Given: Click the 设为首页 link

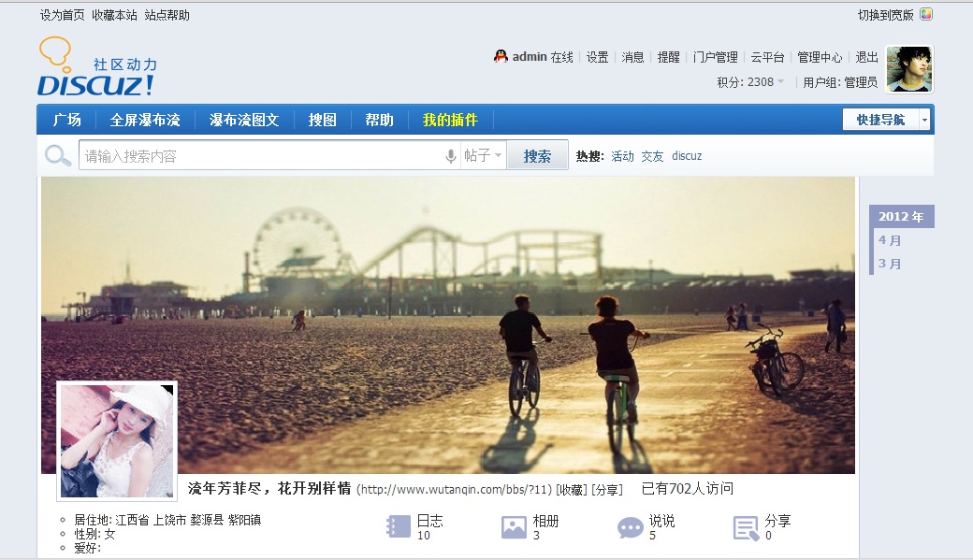Looking at the screenshot, I should coord(62,15).
